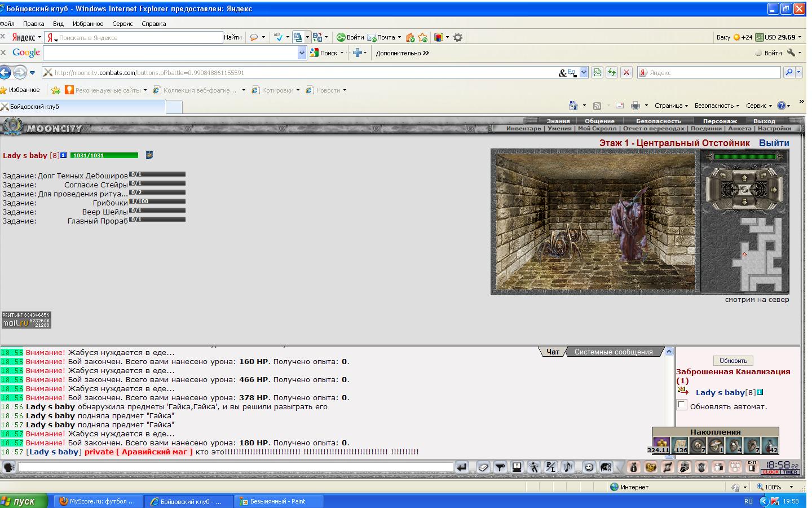The image size is (812, 508).
Task: Click the browser Refresh green arrows button
Action: [x=611, y=72]
